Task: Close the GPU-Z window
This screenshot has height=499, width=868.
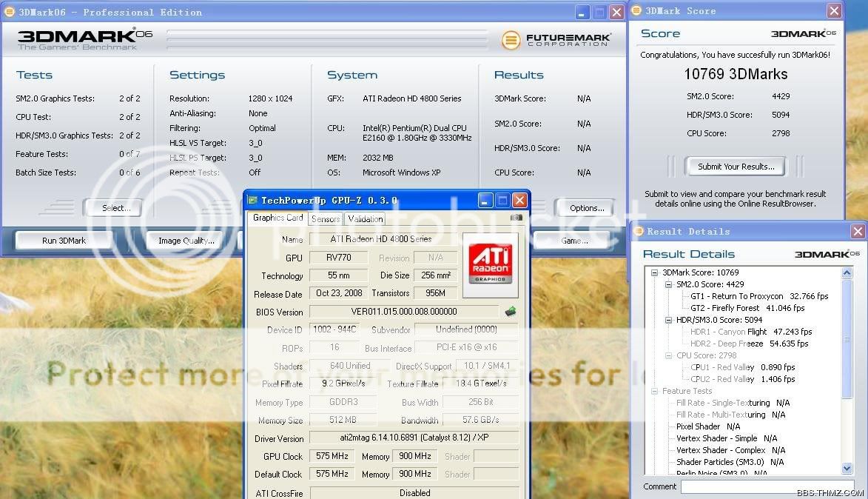Action: [519, 200]
